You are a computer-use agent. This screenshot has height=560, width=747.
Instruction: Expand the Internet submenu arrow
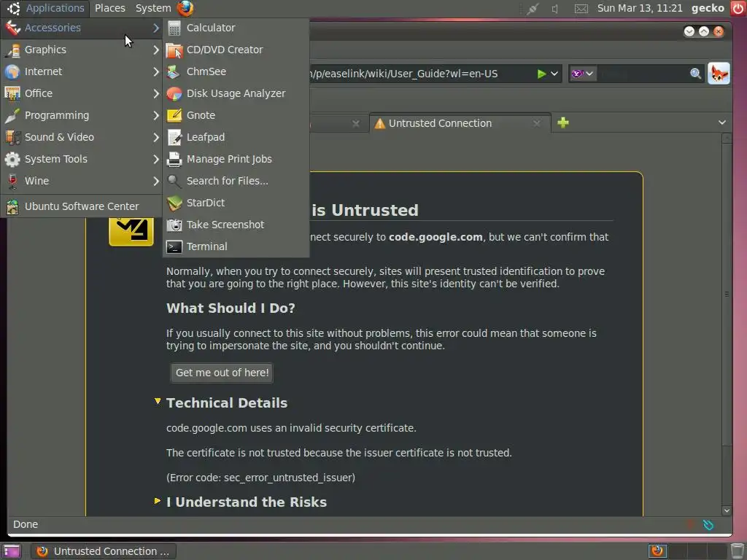click(x=156, y=71)
